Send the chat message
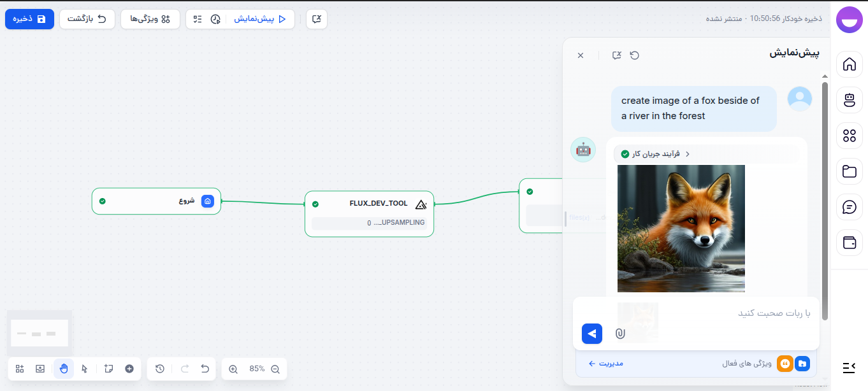 click(592, 333)
